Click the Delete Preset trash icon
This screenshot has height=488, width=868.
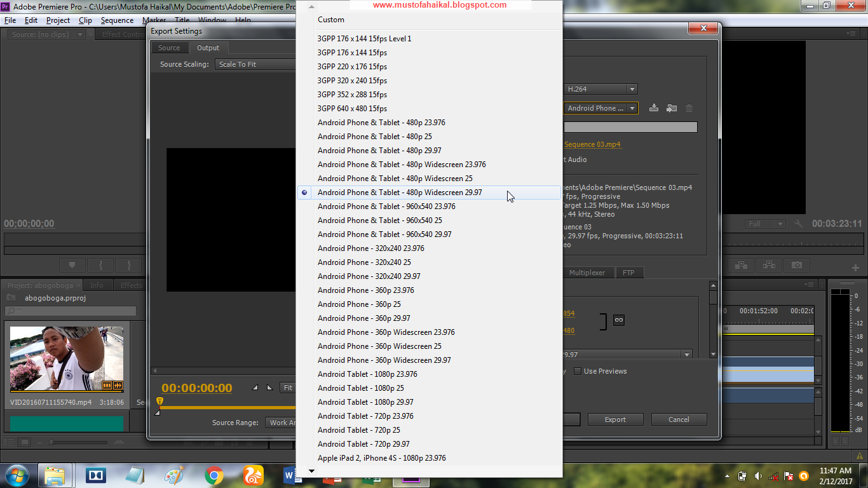[689, 108]
